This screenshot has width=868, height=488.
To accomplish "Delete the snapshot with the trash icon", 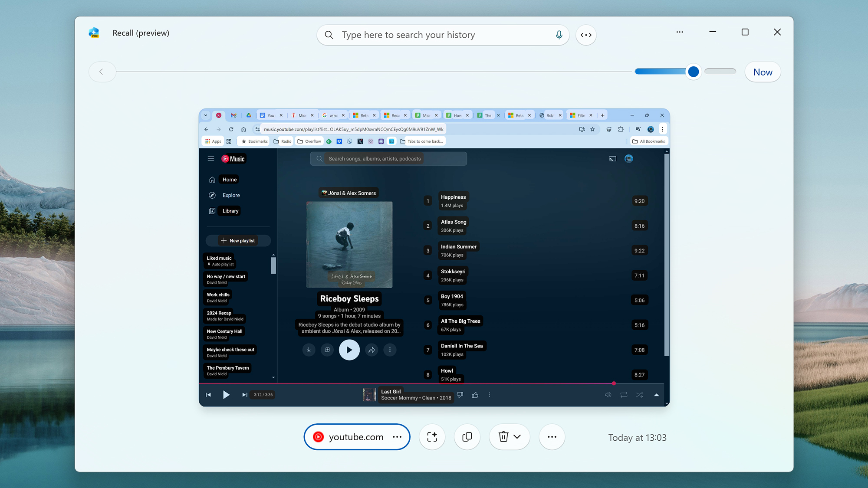I will 503,437.
